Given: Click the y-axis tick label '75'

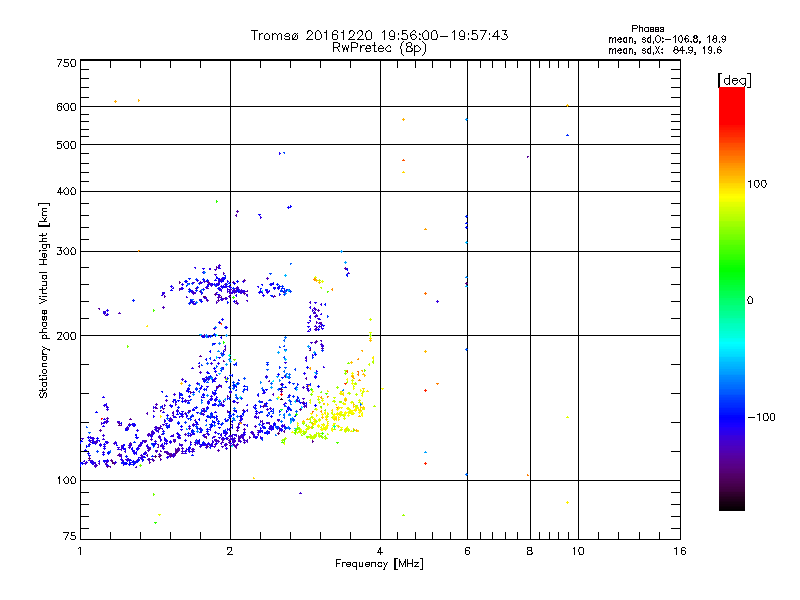Looking at the screenshot, I should [x=70, y=536].
